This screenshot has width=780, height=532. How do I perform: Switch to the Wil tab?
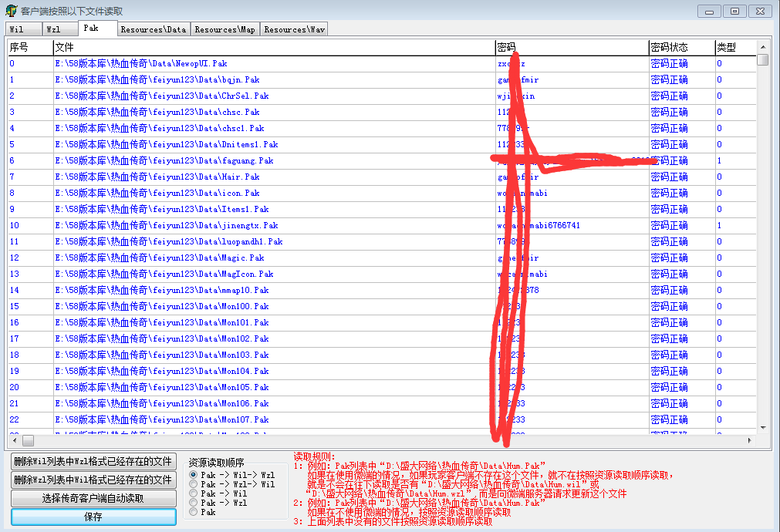(x=24, y=29)
